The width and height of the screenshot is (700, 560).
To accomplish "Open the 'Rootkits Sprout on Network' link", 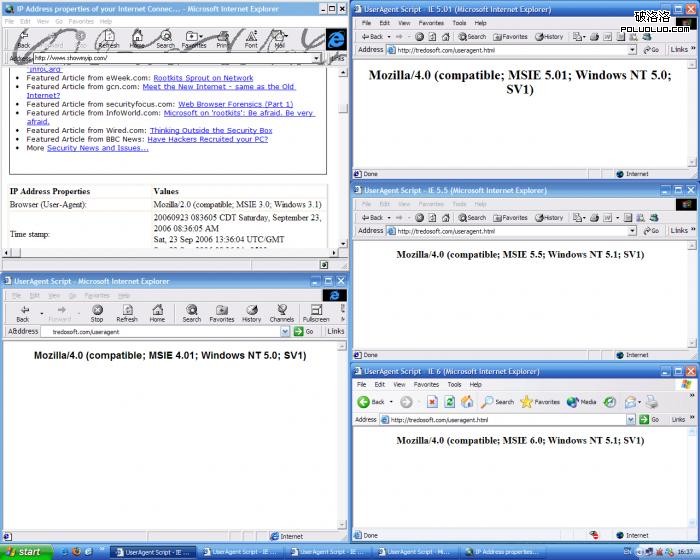I will click(203, 78).
